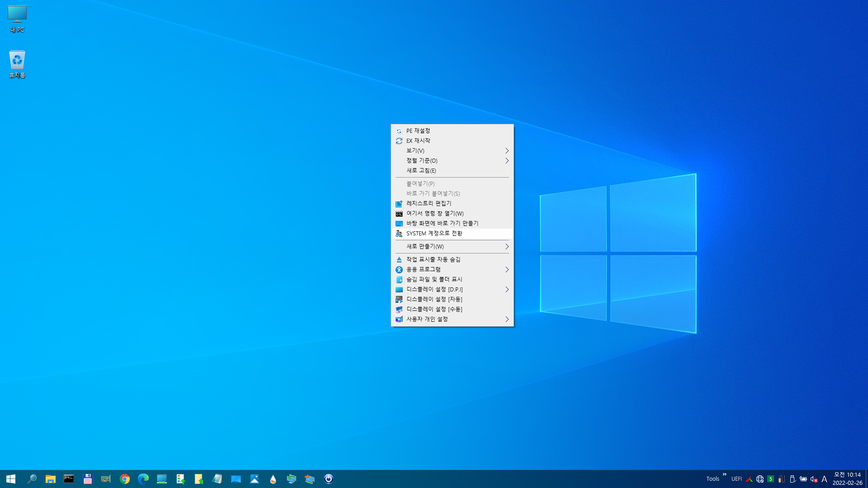Toggle 숨김 파일 및 폴더 표시 option

pos(452,279)
